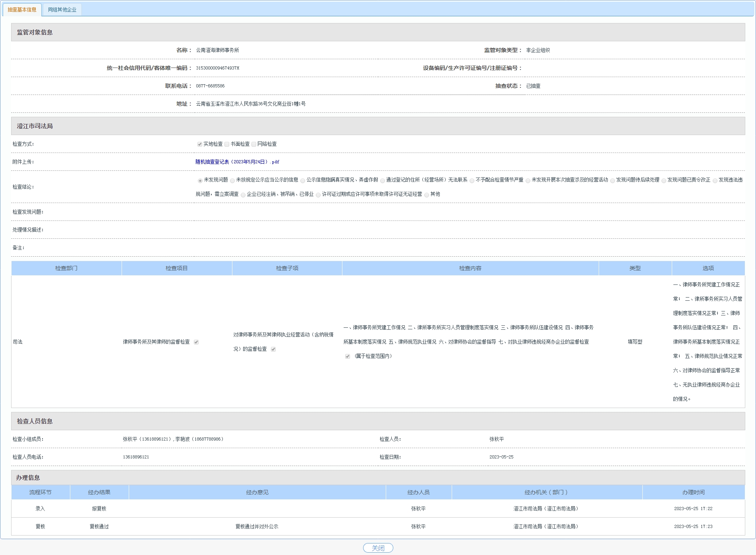The height and width of the screenshot is (555, 756).
Task: Choose 发现问题待后续处理 radio option
Action: (613, 180)
